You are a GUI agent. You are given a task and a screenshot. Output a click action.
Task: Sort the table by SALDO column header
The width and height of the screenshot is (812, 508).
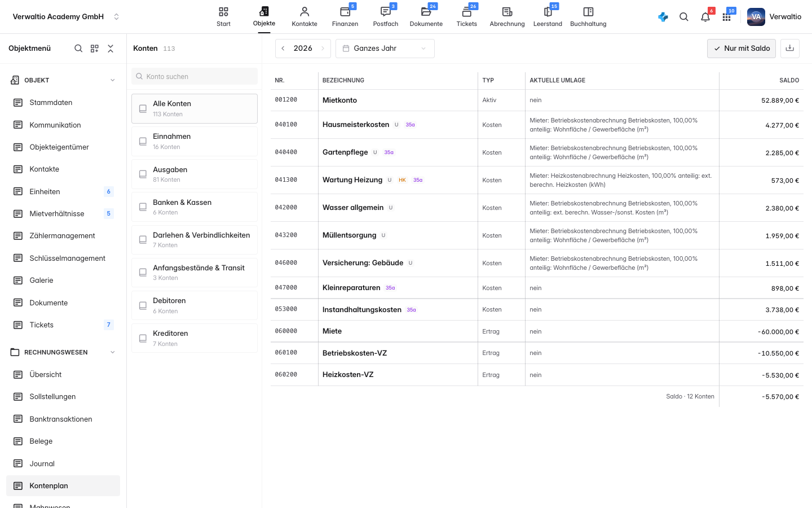[789, 81]
